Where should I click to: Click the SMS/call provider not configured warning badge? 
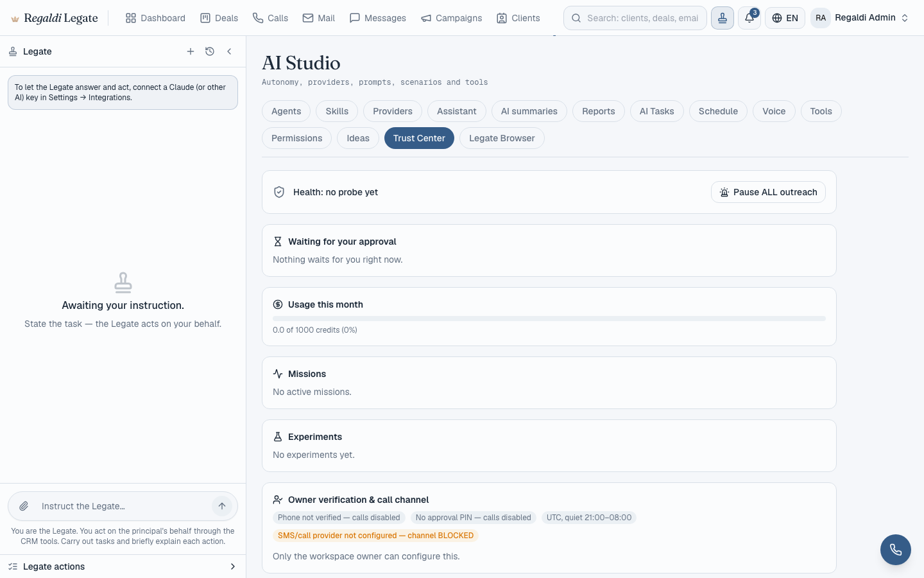tap(376, 536)
